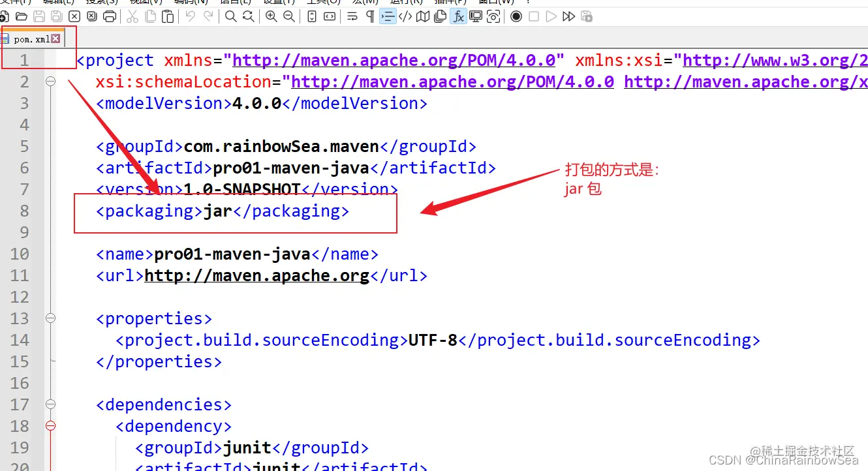The width and height of the screenshot is (868, 471).
Task: Click the 4.0.0 modelVersion value
Action: coord(256,104)
